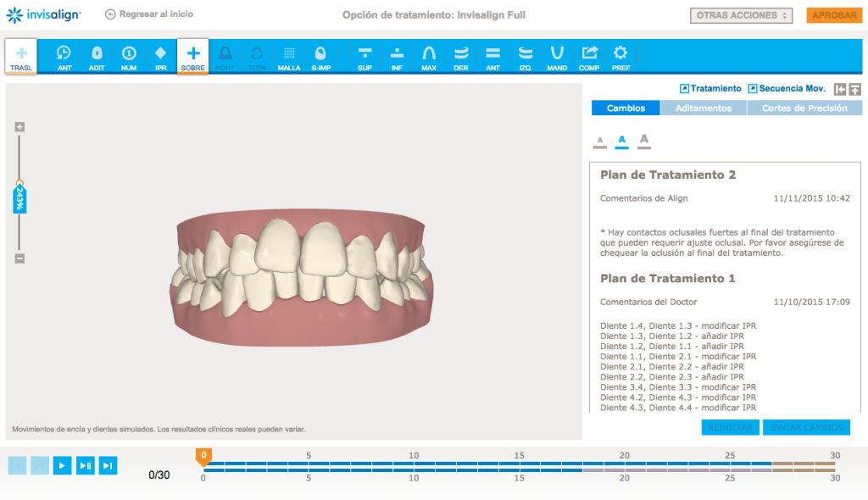The width and height of the screenshot is (868, 500).
Task: Toggle the IPR diamond icon
Action: (160, 57)
